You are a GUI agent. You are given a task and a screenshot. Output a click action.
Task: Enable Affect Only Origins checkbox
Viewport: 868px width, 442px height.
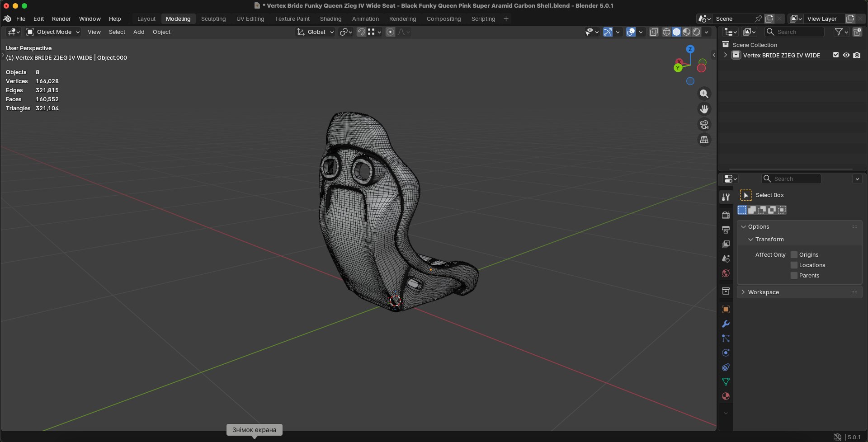click(794, 254)
